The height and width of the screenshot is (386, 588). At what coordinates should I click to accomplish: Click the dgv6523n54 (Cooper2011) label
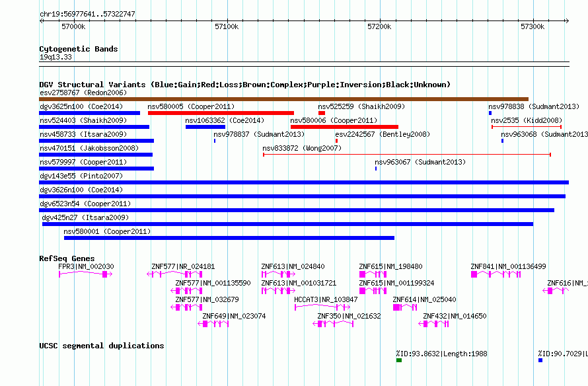(x=85, y=204)
